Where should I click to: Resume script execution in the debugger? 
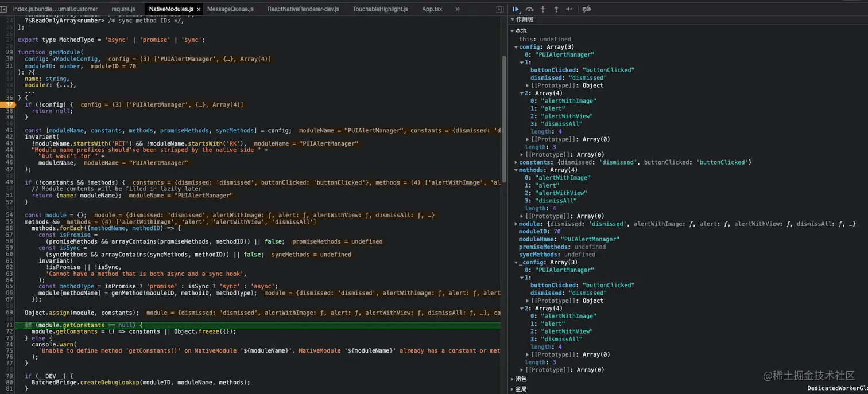click(516, 9)
